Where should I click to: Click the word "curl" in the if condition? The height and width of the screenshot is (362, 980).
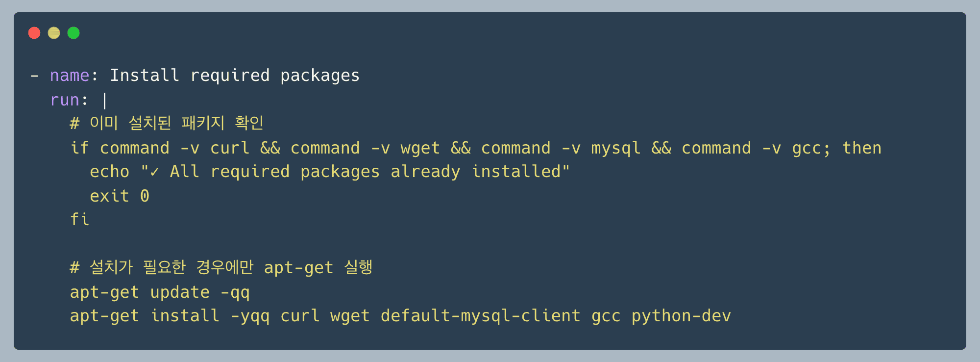230,148
